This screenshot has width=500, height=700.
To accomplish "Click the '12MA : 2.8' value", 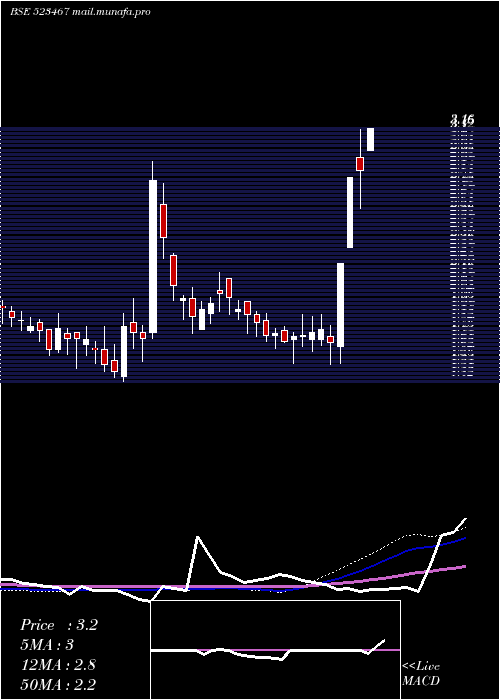I will (58, 665).
